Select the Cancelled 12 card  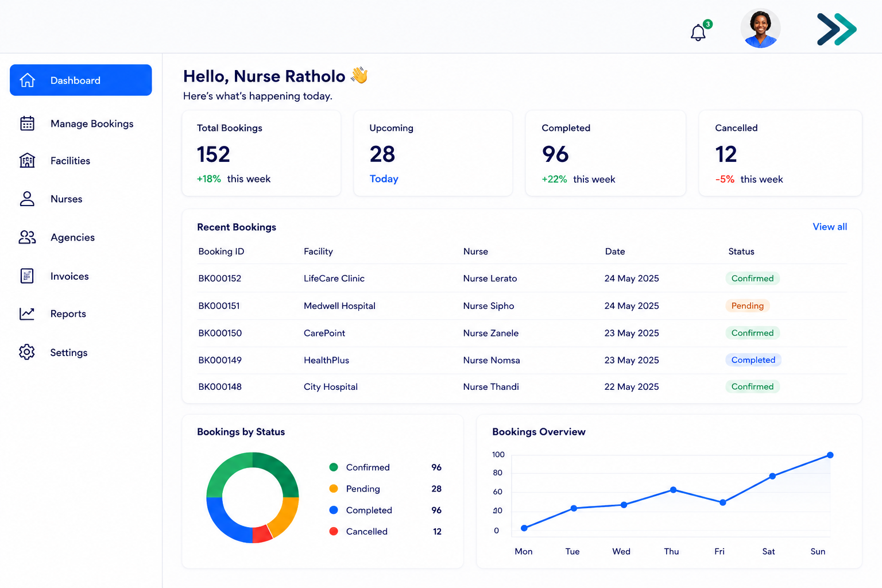(x=780, y=153)
